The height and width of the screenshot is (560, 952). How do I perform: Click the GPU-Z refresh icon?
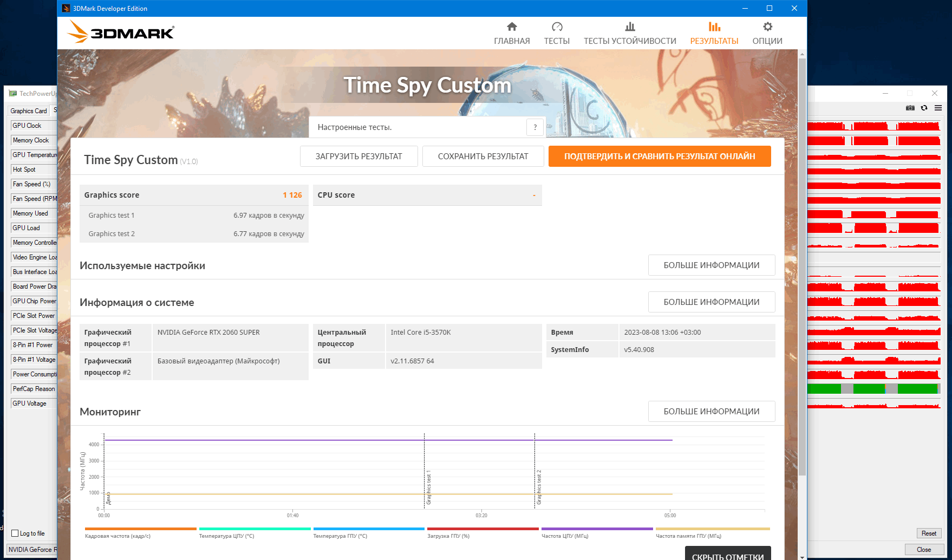pos(924,108)
